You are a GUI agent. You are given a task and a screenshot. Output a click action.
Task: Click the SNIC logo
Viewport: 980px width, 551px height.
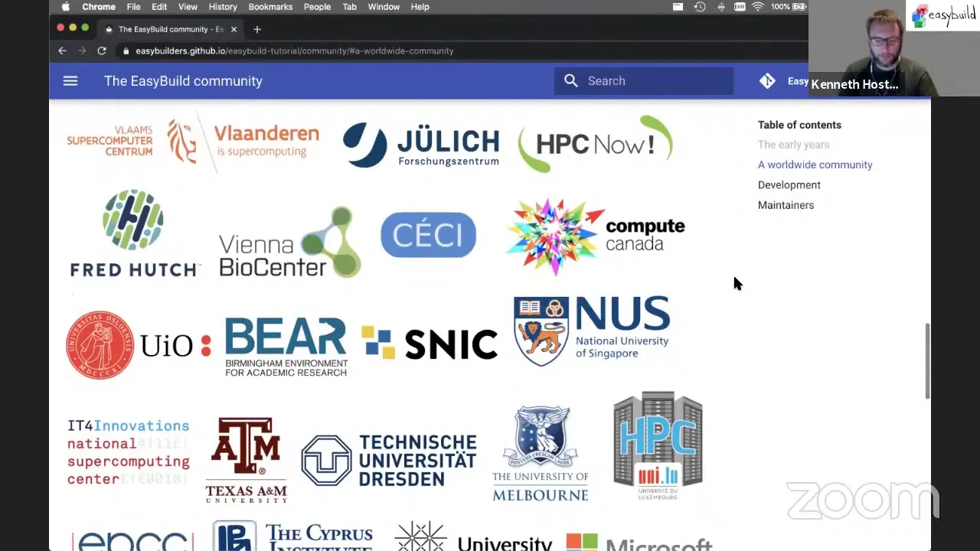(x=430, y=344)
